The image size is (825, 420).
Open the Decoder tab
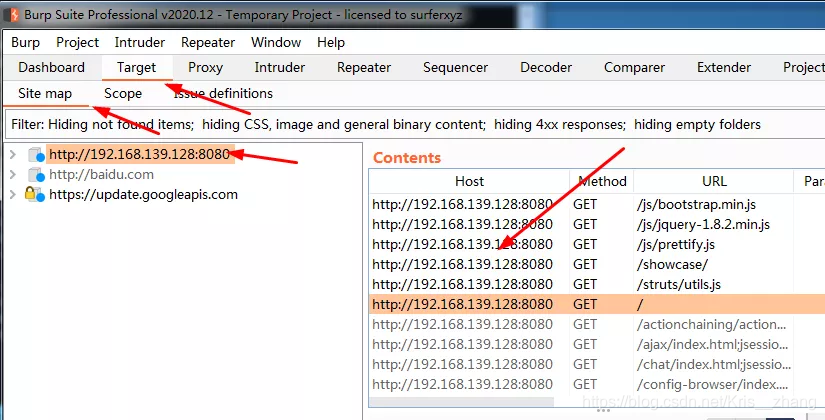(x=546, y=67)
